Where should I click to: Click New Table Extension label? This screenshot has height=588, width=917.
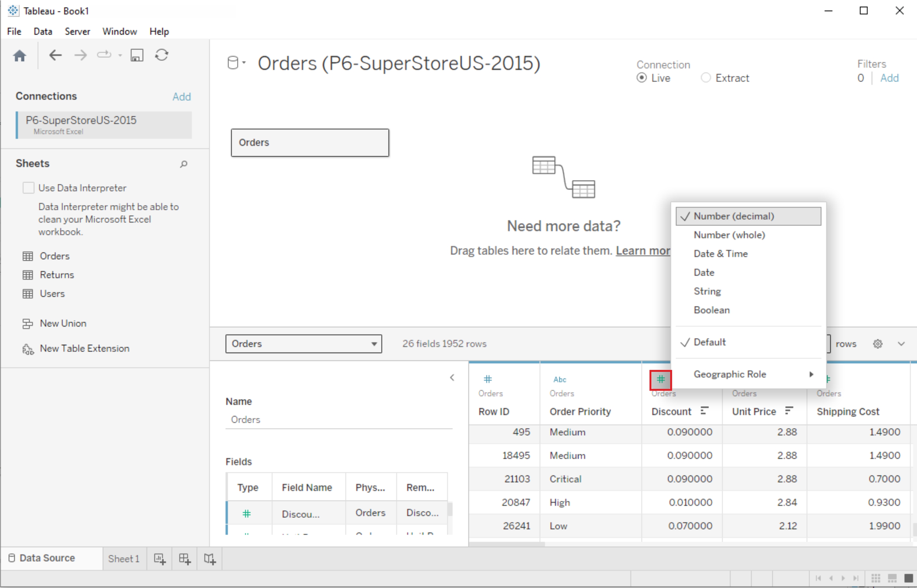pyautogui.click(x=85, y=348)
